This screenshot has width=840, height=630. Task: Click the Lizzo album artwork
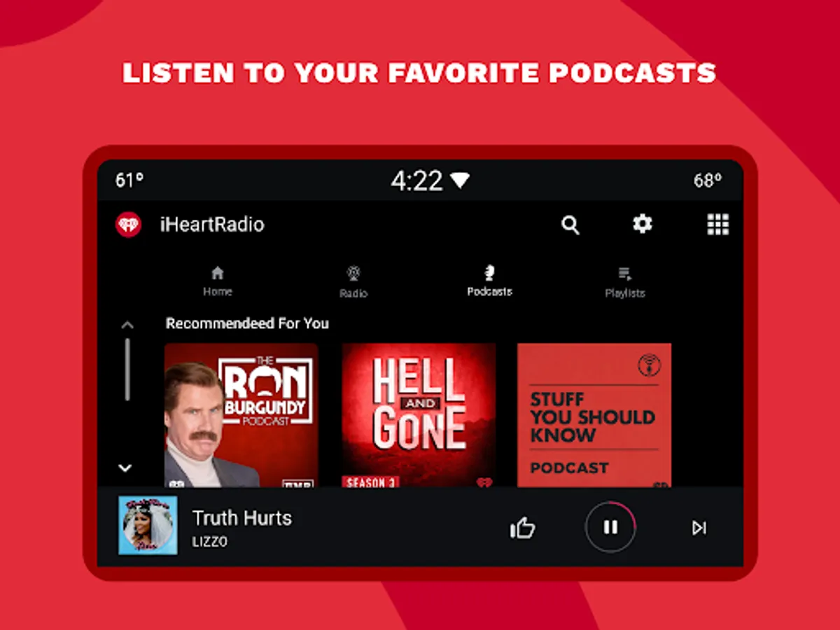coord(148,526)
